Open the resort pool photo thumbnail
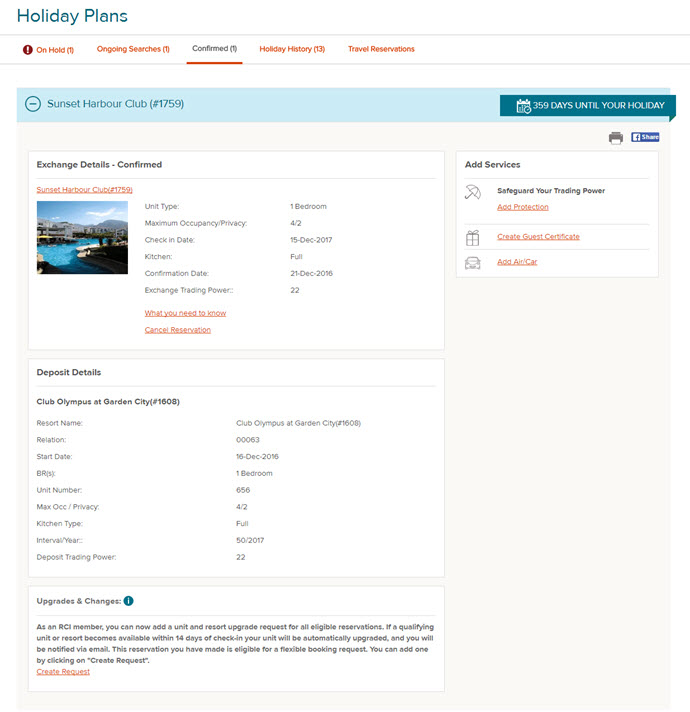690x712 pixels. pos(82,237)
